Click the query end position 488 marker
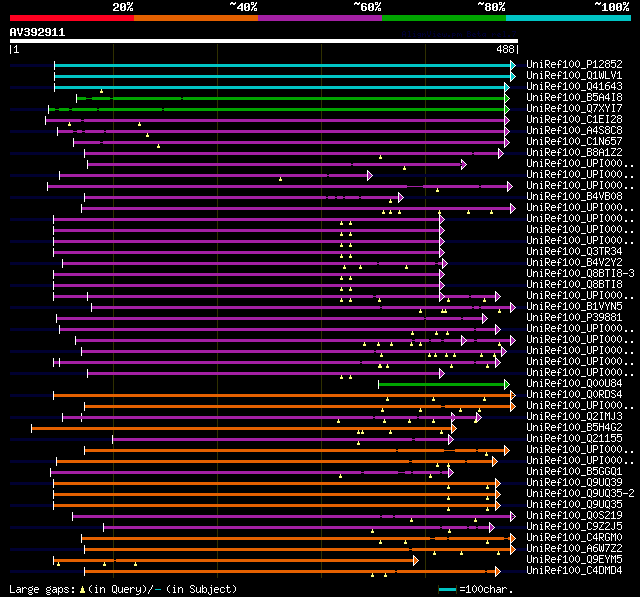The width and height of the screenshot is (640, 597). pos(505,50)
